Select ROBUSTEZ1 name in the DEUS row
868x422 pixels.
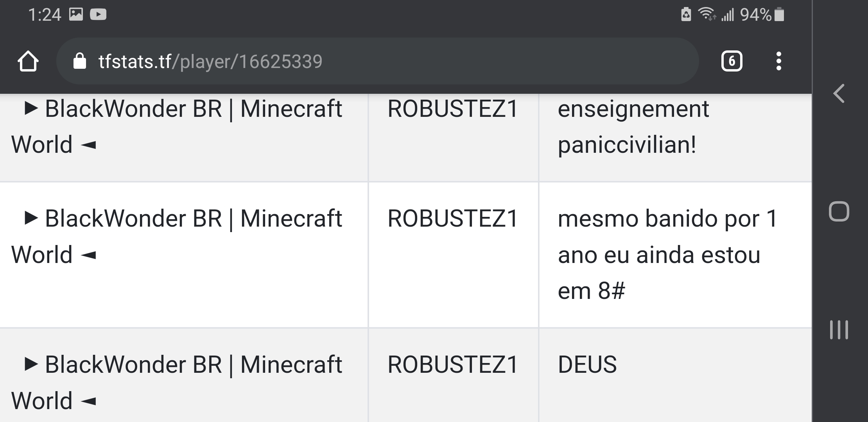(x=453, y=365)
